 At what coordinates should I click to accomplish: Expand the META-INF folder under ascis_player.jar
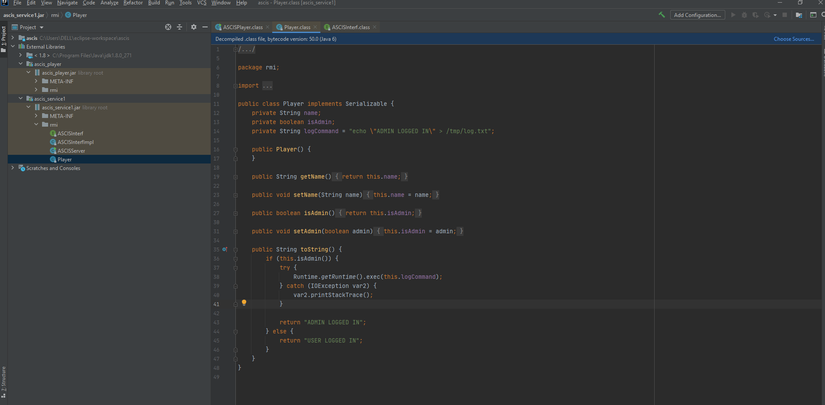(x=37, y=81)
